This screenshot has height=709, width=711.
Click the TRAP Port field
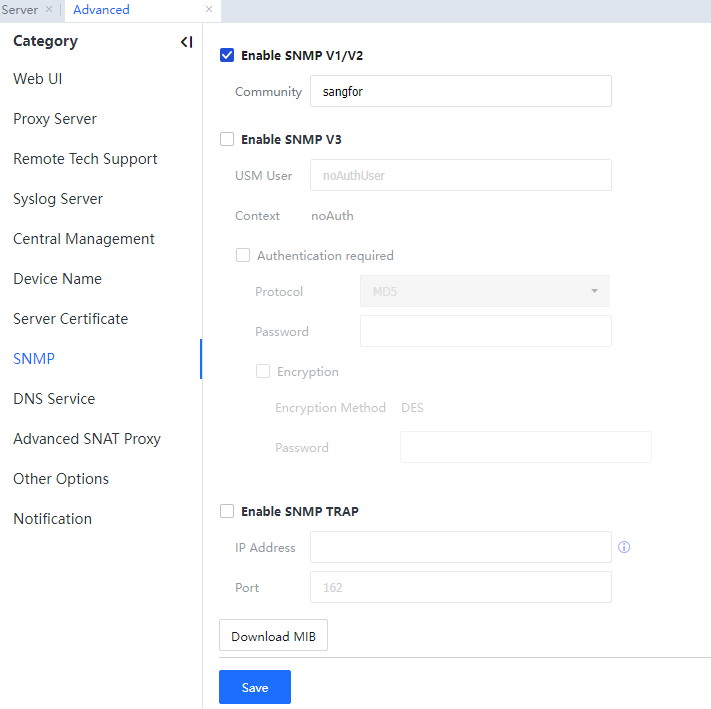[x=460, y=588]
